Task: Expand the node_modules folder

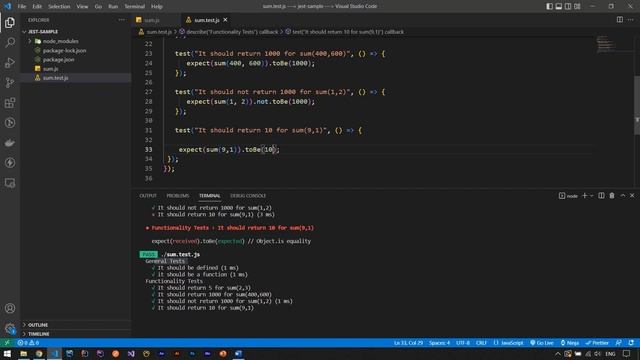Action: 30,41
